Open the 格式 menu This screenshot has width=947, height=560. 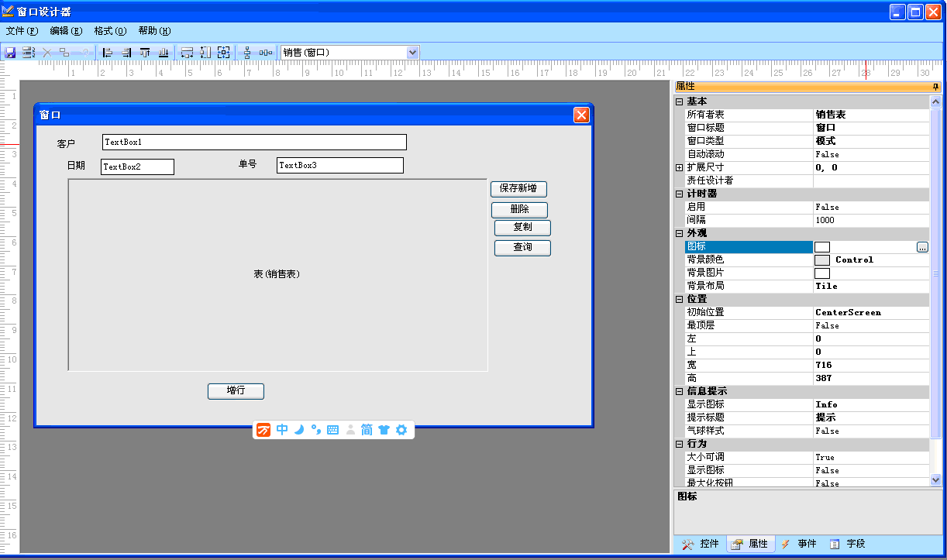[x=109, y=31]
